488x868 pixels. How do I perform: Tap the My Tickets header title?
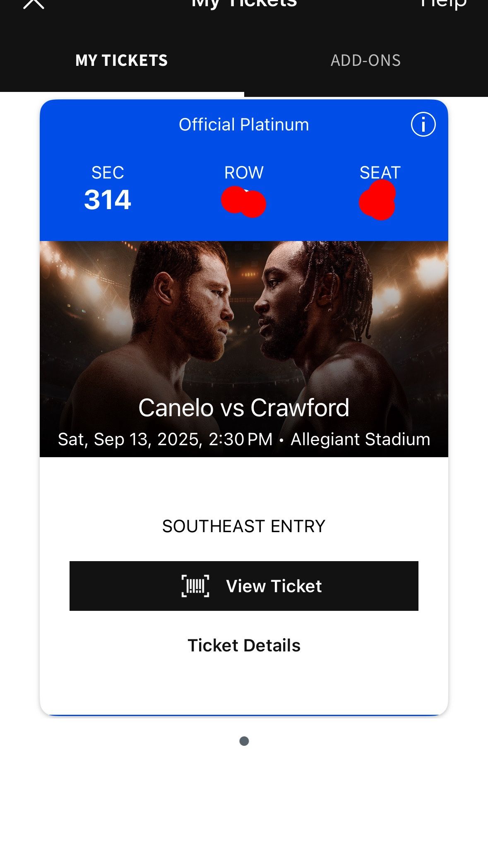tap(244, 4)
